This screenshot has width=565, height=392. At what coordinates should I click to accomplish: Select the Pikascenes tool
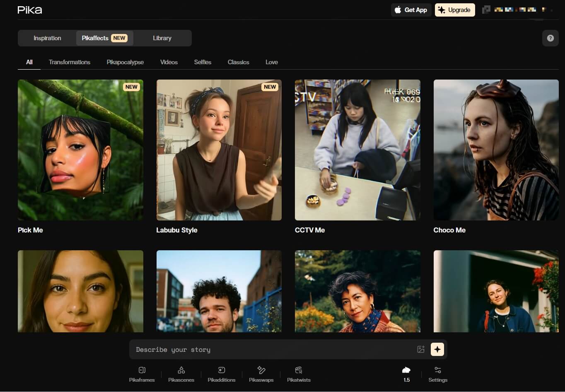(181, 374)
